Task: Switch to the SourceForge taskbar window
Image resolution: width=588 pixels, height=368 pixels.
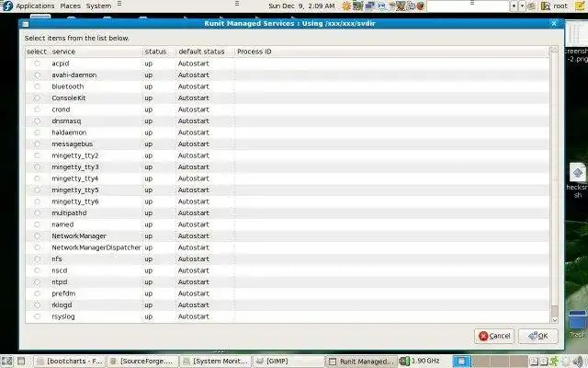Action: [x=143, y=362]
